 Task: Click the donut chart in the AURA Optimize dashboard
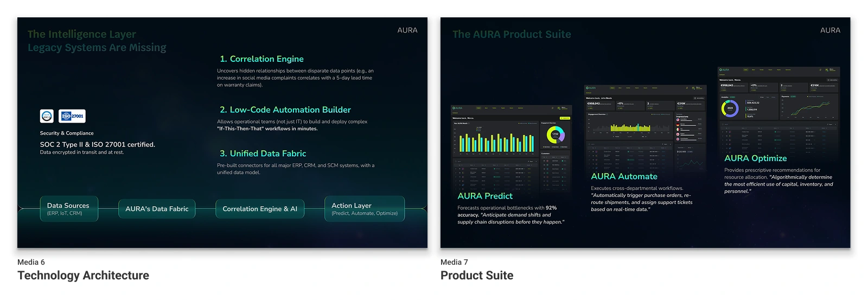730,108
